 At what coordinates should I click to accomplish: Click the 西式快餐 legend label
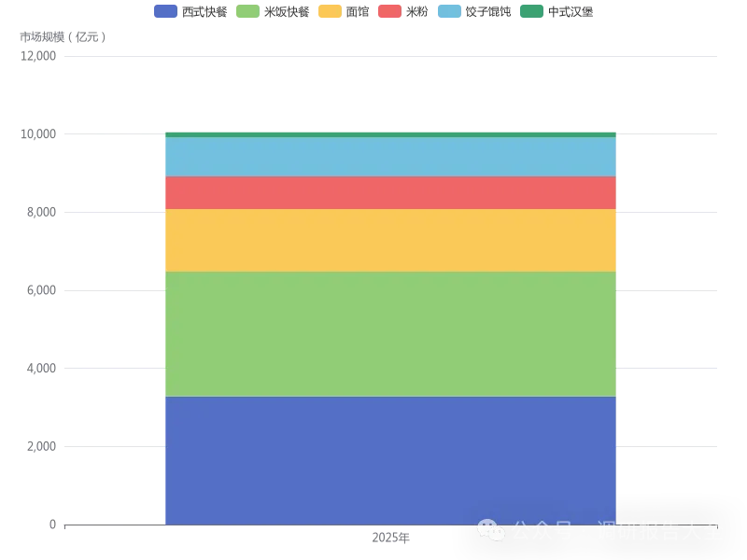tap(204, 12)
